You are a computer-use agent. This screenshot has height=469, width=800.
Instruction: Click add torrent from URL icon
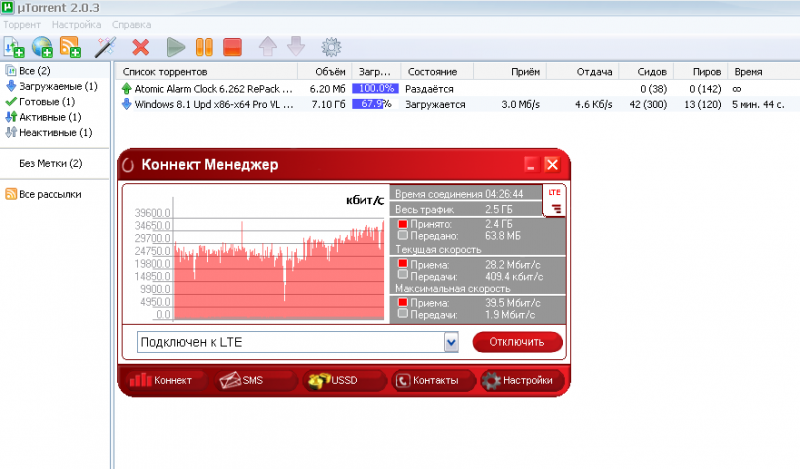(42, 46)
